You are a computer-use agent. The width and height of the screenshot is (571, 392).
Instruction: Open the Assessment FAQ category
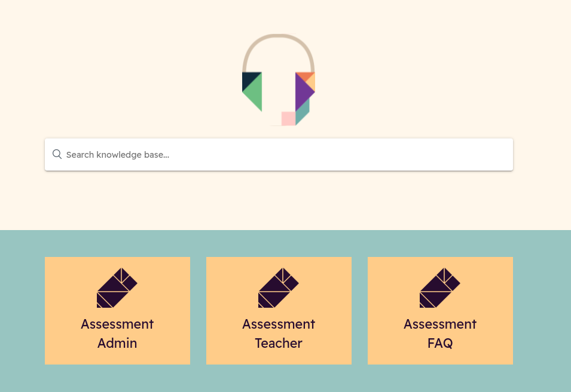tap(440, 311)
